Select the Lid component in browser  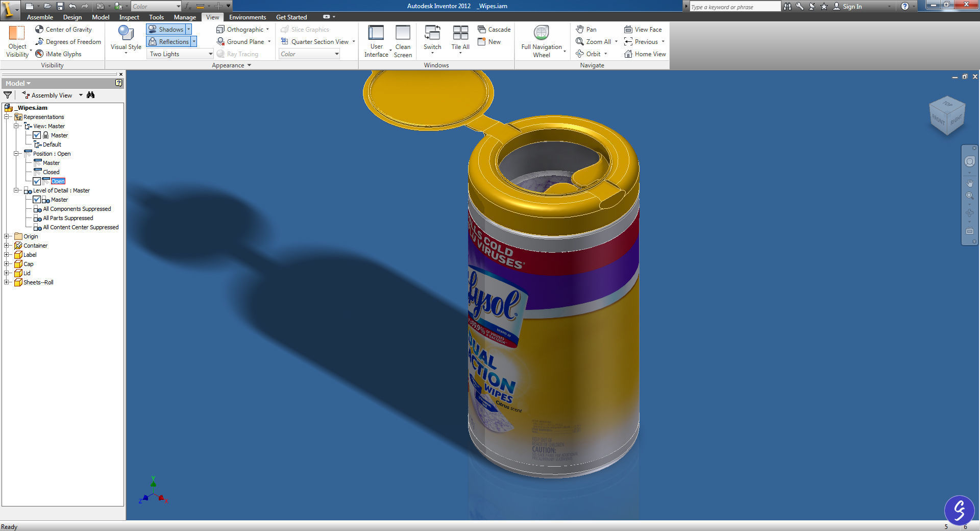[27, 273]
